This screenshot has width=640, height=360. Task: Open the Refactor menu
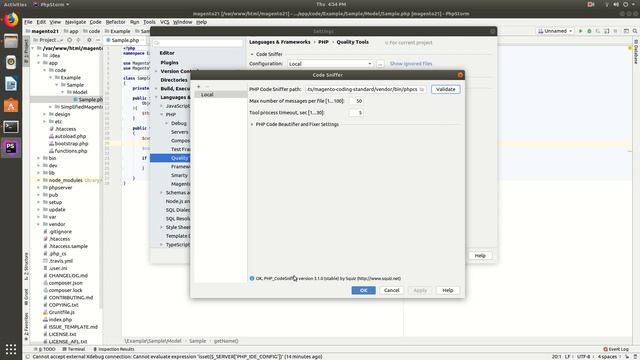116,22
